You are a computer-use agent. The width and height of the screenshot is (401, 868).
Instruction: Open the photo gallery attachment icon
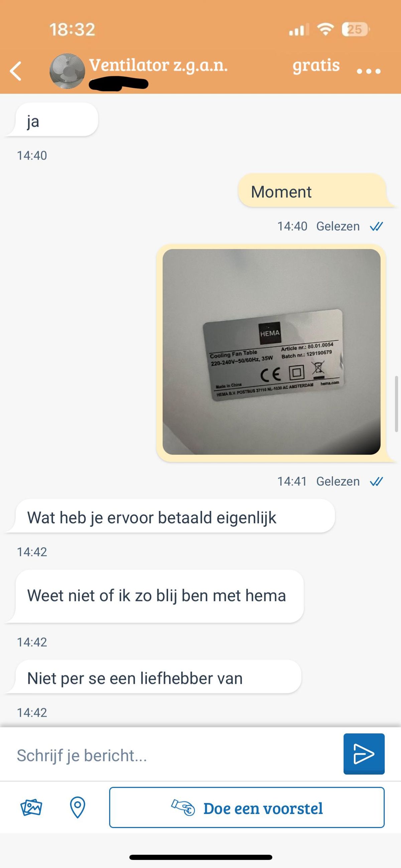[31, 808]
